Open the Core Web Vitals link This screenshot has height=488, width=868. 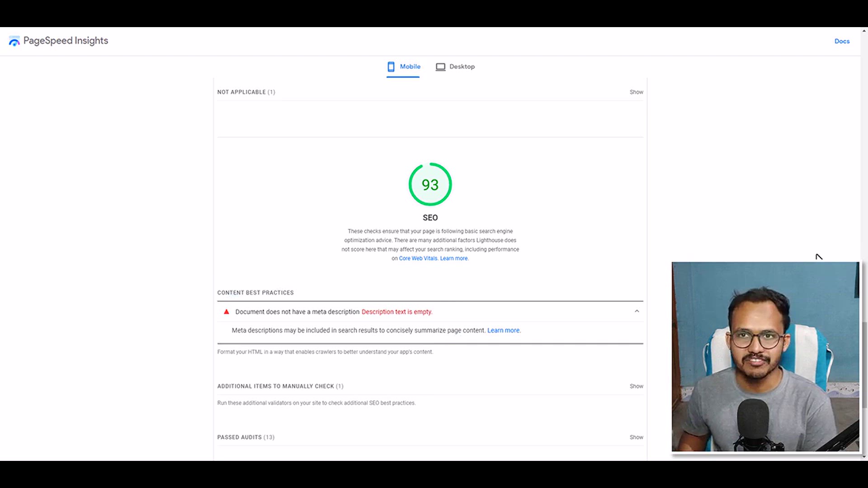pyautogui.click(x=418, y=258)
